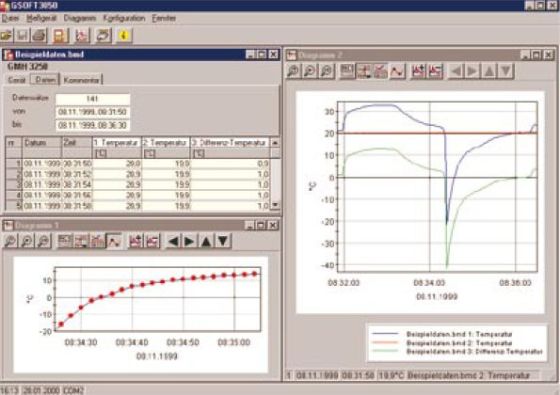Toggle the grid button in Diagramm 2 toolbar
The width and height of the screenshot is (560, 395).
tap(380, 71)
